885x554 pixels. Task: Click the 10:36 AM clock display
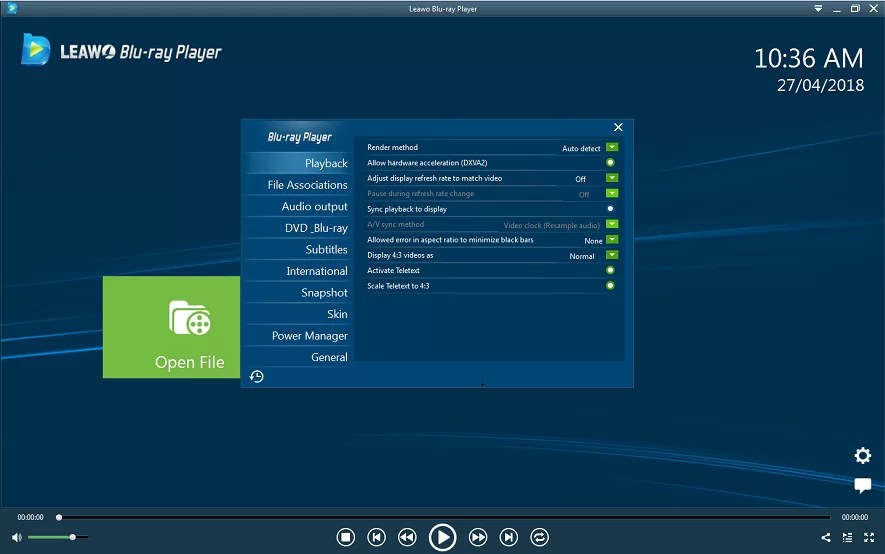(809, 58)
